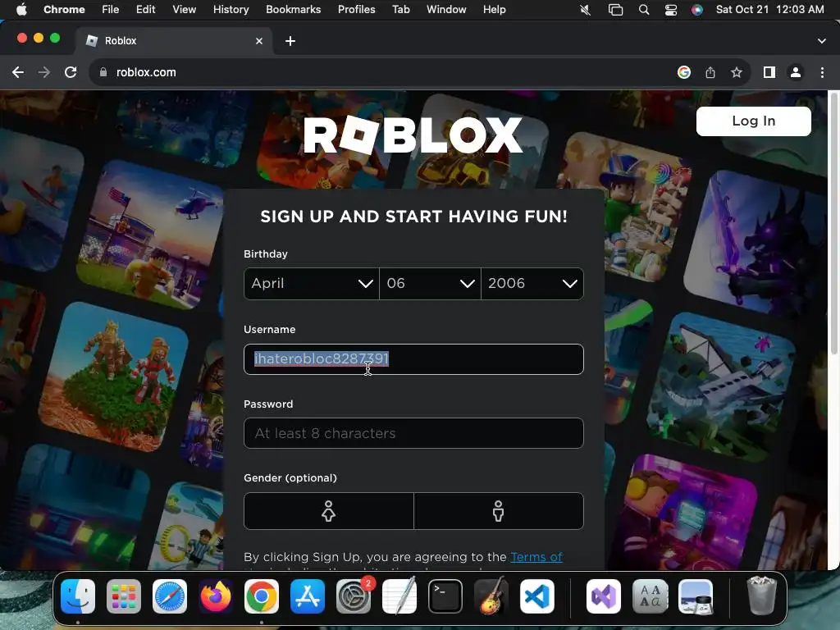Close the Roblox tab
The height and width of the screenshot is (630, 840).
(x=259, y=41)
